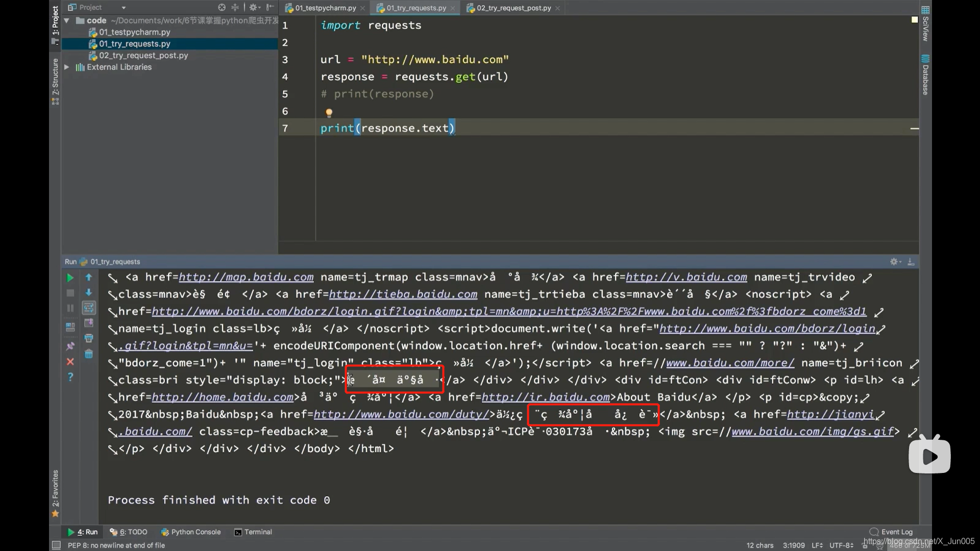
Task: Change LF line separator in status bar
Action: tap(817, 545)
